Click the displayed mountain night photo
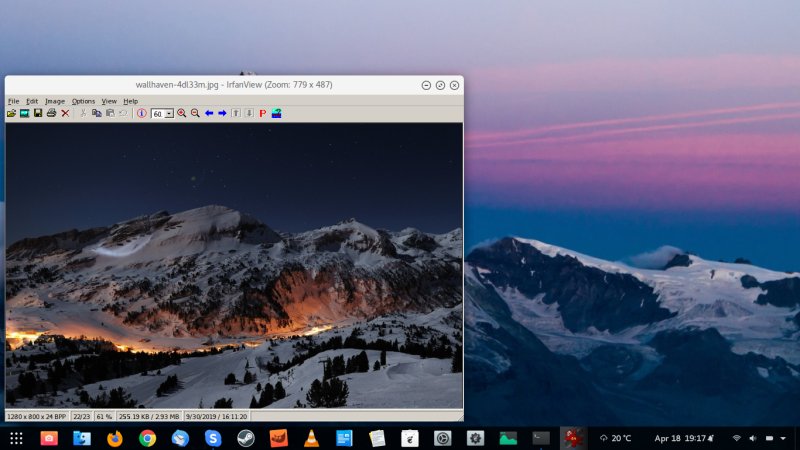 tap(234, 265)
